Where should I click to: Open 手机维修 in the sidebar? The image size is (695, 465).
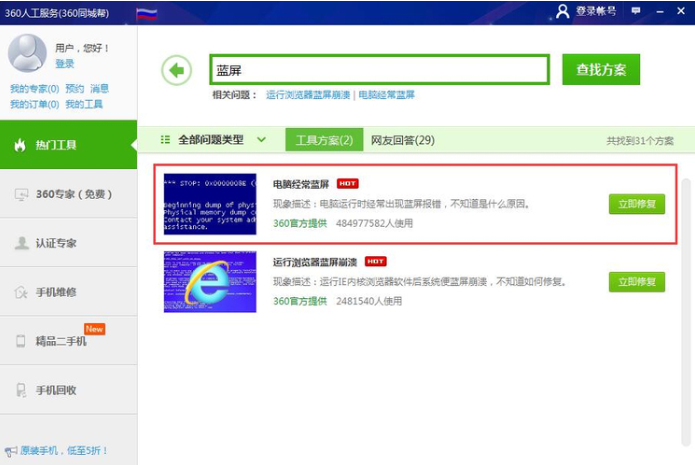[56, 292]
